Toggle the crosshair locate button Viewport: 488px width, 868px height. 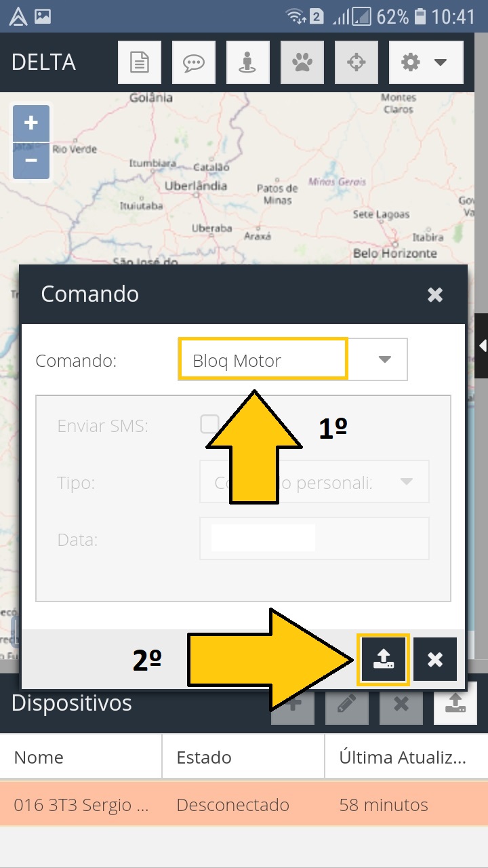(357, 63)
